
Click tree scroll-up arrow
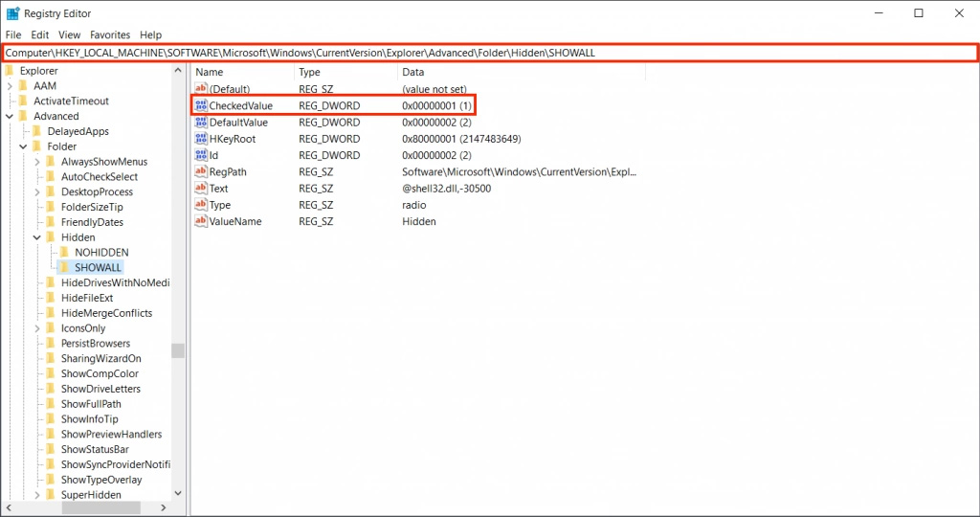pos(178,71)
